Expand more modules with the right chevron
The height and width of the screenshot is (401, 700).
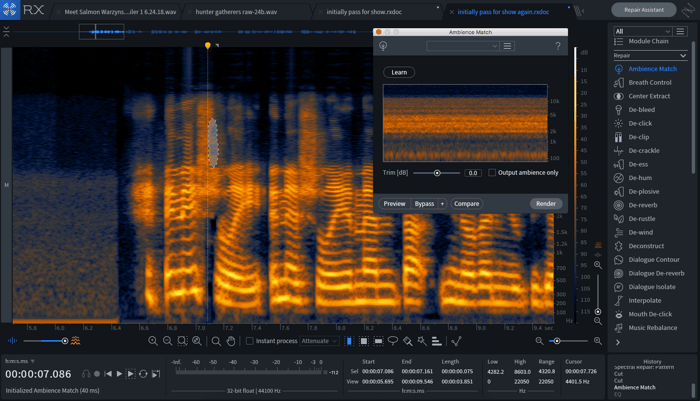pyautogui.click(x=618, y=343)
